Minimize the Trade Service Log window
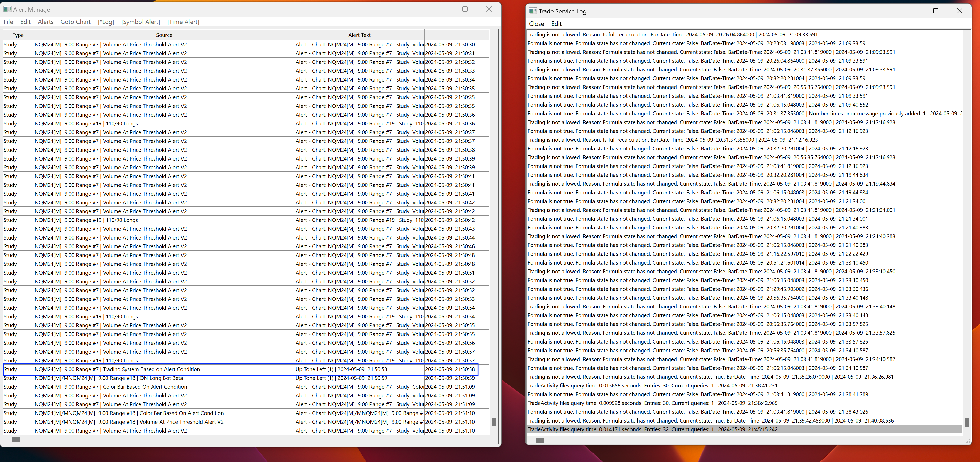980x462 pixels. 912,11
